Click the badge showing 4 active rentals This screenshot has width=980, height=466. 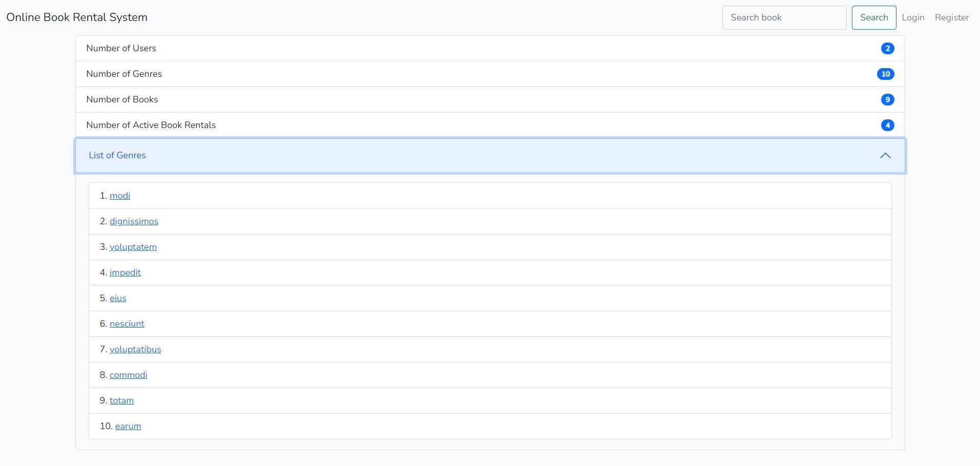[887, 125]
